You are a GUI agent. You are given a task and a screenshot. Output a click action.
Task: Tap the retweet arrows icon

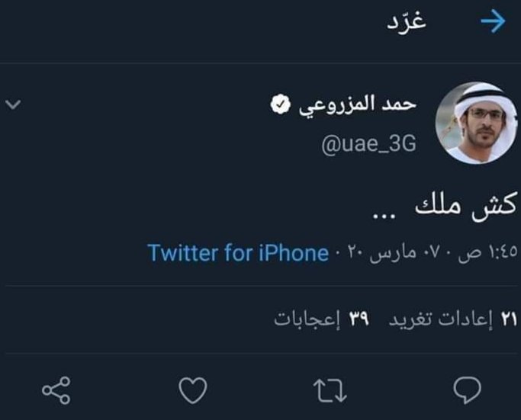(330, 390)
